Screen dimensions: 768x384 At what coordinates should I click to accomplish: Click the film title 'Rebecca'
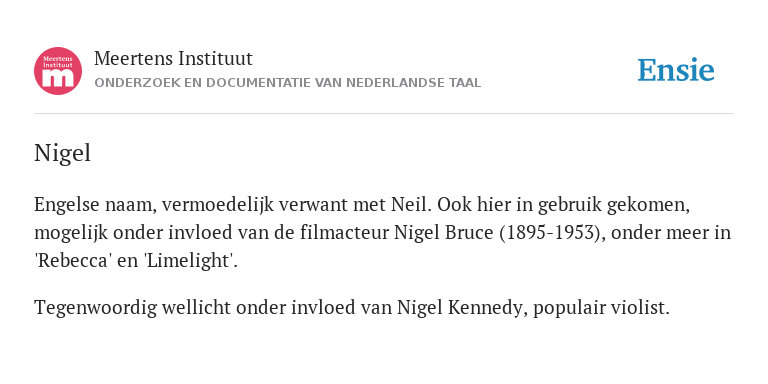72,261
